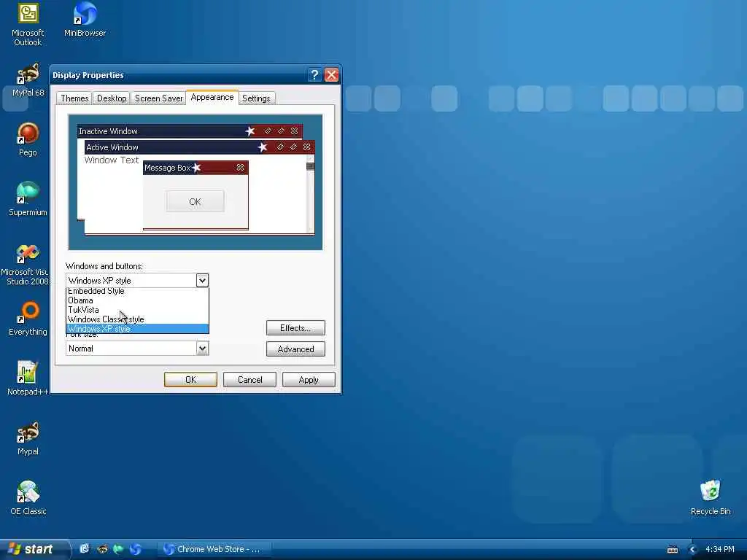Click the Effects... button

click(295, 328)
